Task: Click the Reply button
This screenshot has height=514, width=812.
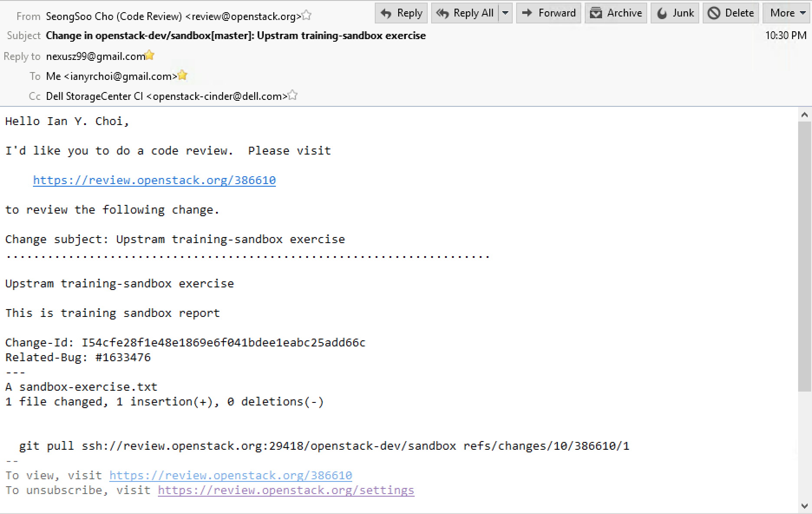Action: click(401, 13)
